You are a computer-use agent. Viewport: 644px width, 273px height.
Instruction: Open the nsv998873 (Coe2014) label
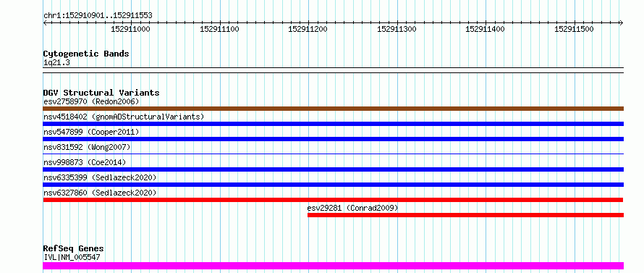point(85,162)
